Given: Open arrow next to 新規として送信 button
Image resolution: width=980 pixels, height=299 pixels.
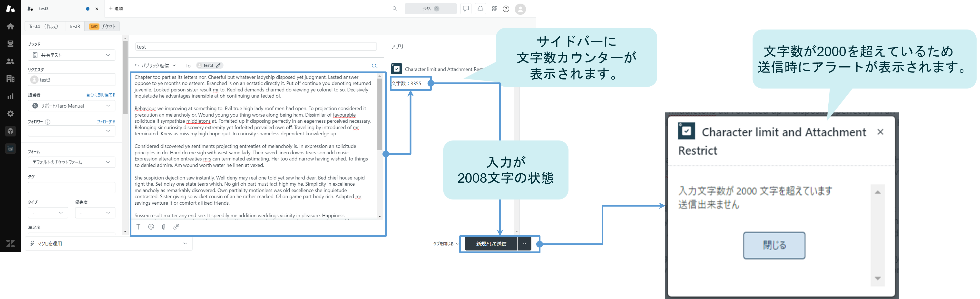Looking at the screenshot, I should pyautogui.click(x=524, y=243).
